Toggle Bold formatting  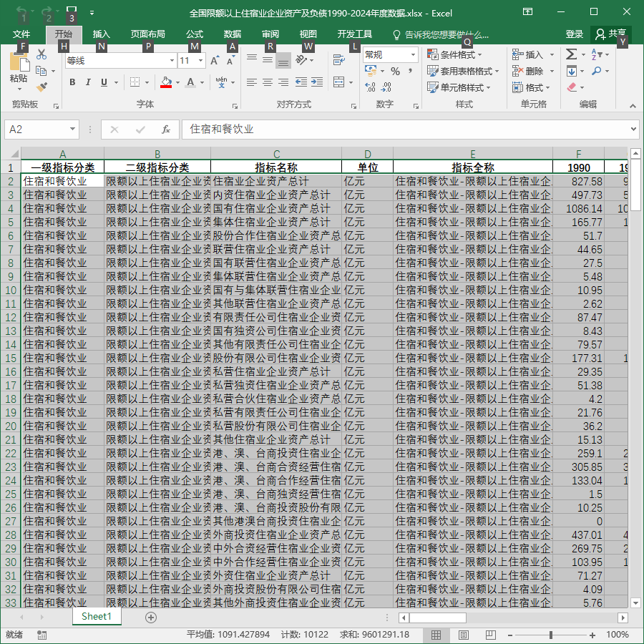tap(72, 82)
